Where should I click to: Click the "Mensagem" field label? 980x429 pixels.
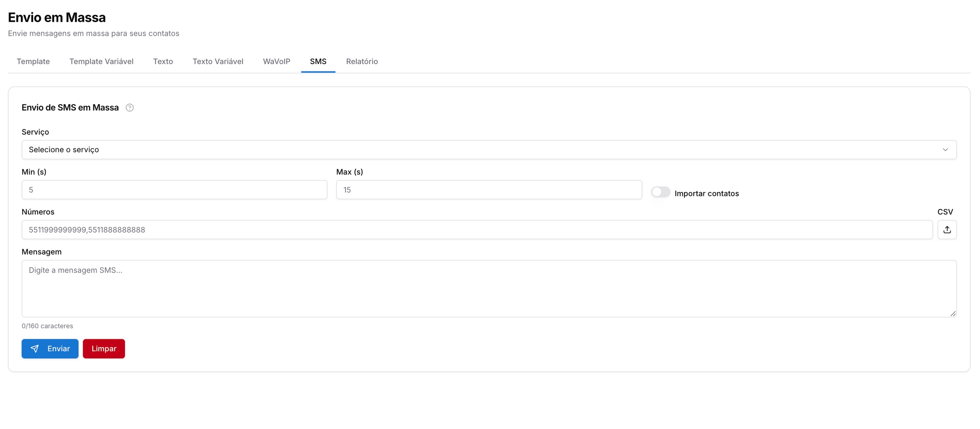(42, 252)
